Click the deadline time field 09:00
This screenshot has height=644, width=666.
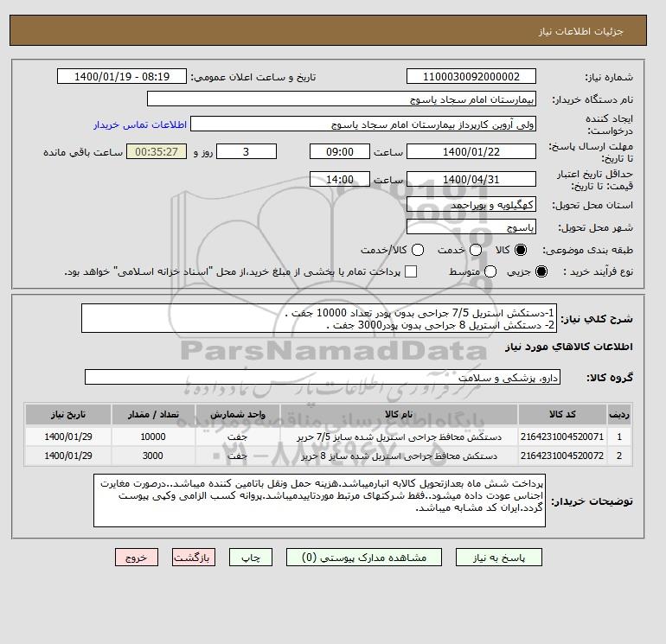[x=340, y=151]
